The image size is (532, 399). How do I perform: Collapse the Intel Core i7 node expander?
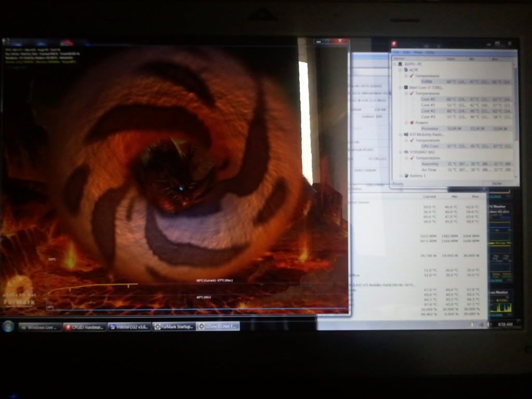401,87
